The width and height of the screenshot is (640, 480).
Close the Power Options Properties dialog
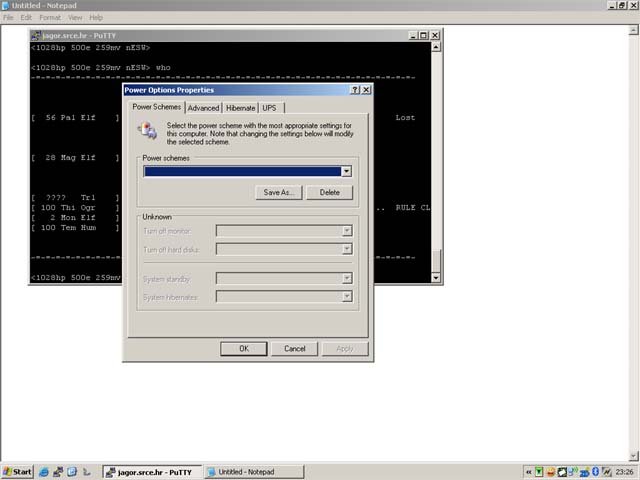366,90
